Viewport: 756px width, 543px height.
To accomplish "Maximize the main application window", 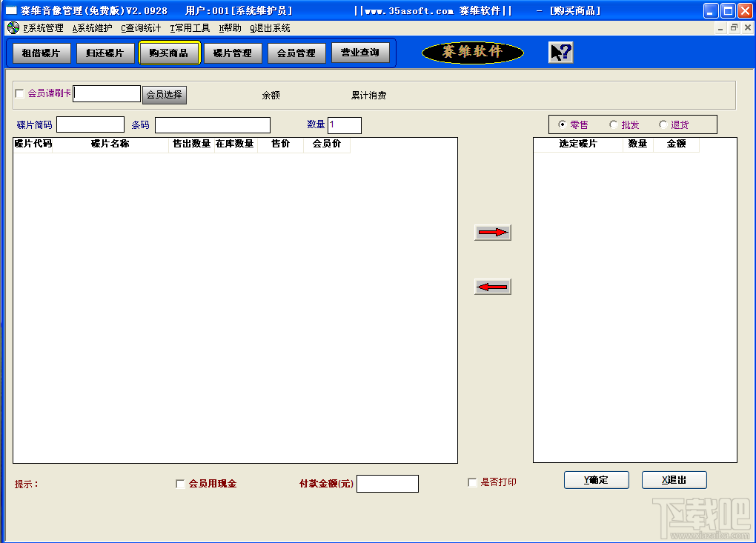I will [x=728, y=10].
